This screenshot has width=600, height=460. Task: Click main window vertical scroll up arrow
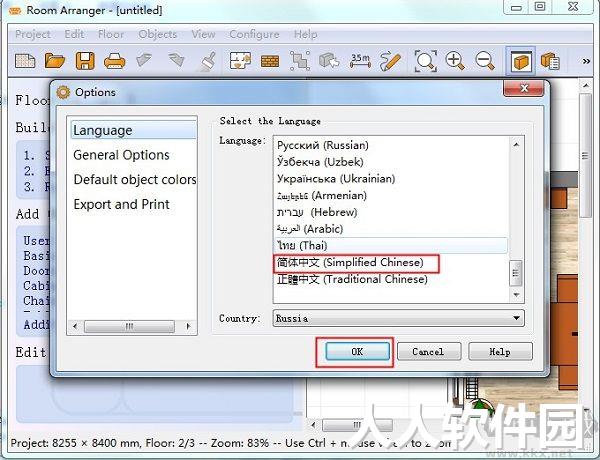(586, 85)
